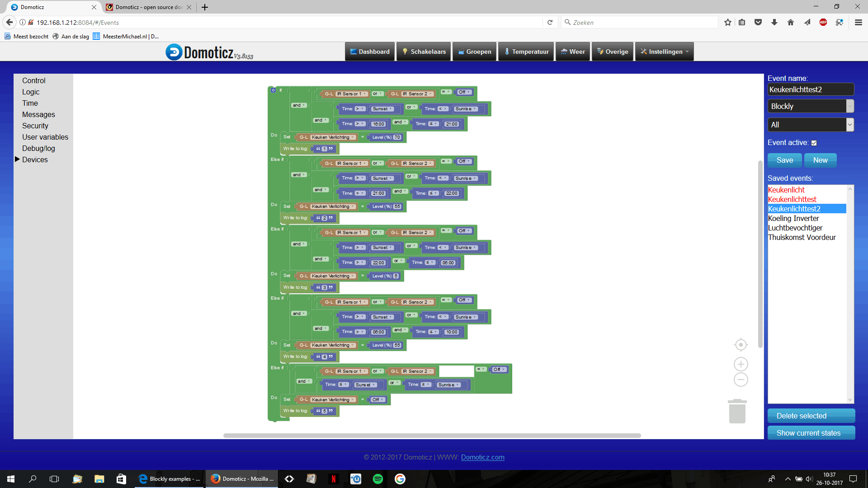Reload the page with the refresh icon
The width and height of the screenshot is (868, 488).
click(550, 22)
